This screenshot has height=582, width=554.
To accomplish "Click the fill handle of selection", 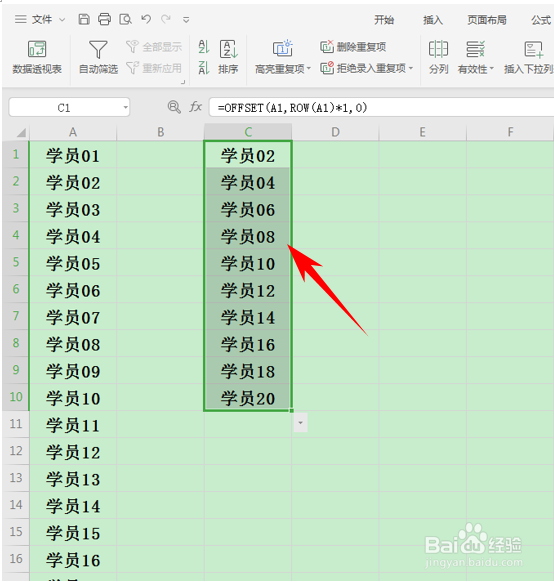I will point(292,411).
